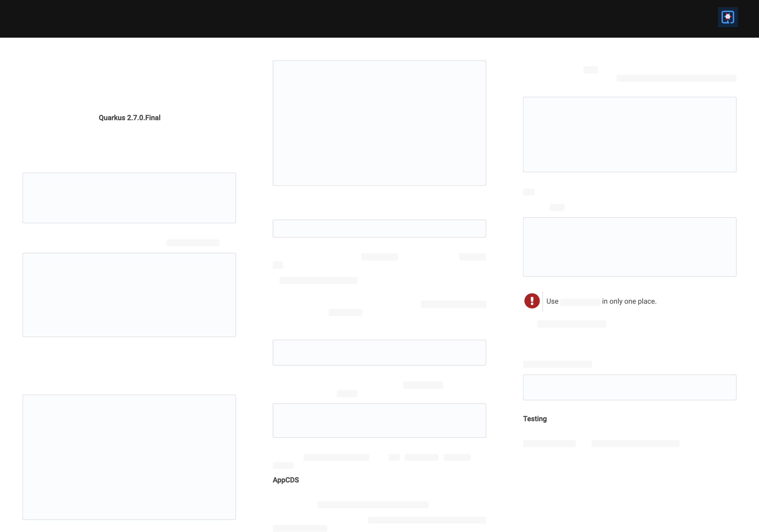759x532 pixels.
Task: Click code block directly above Testing heading
Action: tap(629, 387)
